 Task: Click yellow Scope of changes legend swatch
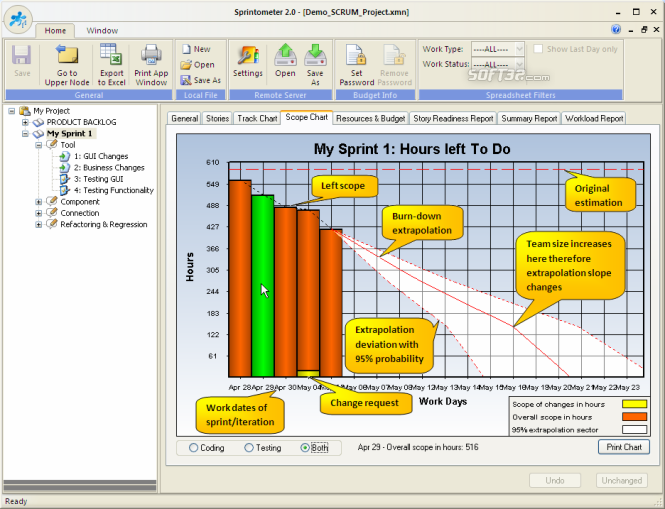[x=634, y=404]
